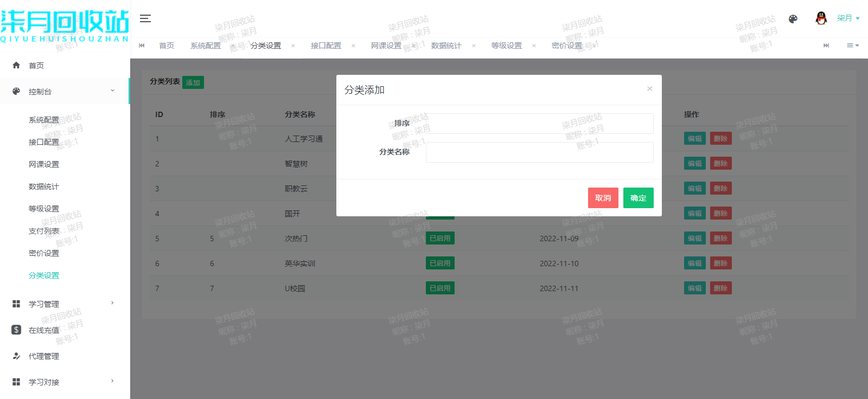Screen dimensions: 868x399
Task: Edit the 国开 row
Action: pyautogui.click(x=695, y=213)
